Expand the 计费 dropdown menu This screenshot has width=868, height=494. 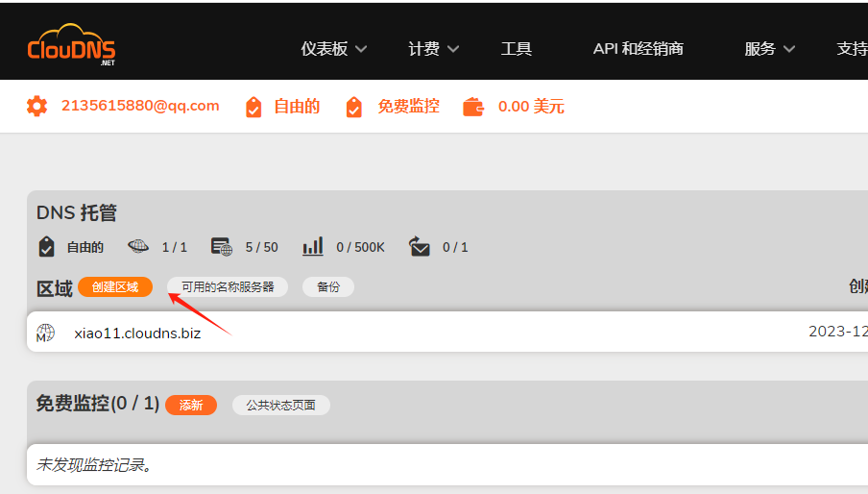(x=433, y=49)
